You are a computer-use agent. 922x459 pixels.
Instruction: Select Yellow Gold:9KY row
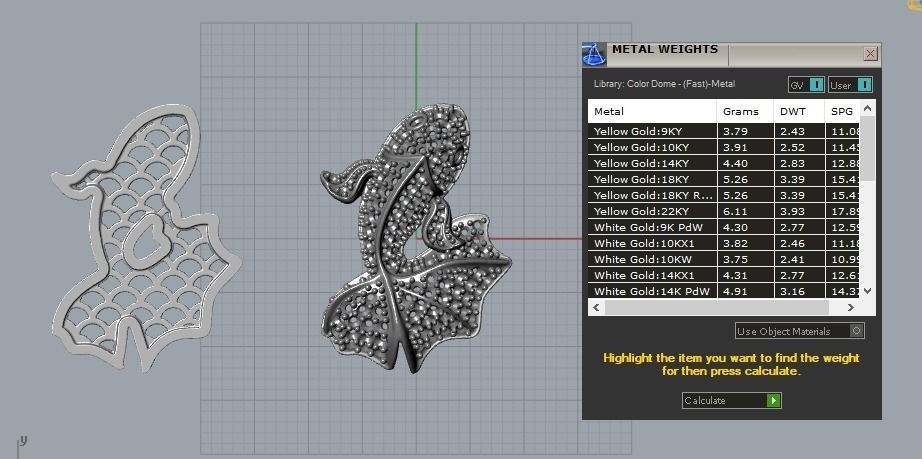724,131
